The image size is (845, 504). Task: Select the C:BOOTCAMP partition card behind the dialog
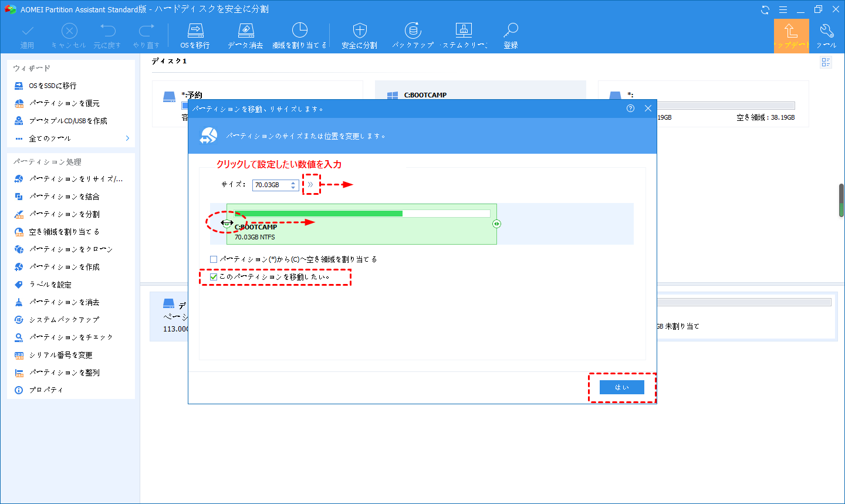click(x=480, y=90)
